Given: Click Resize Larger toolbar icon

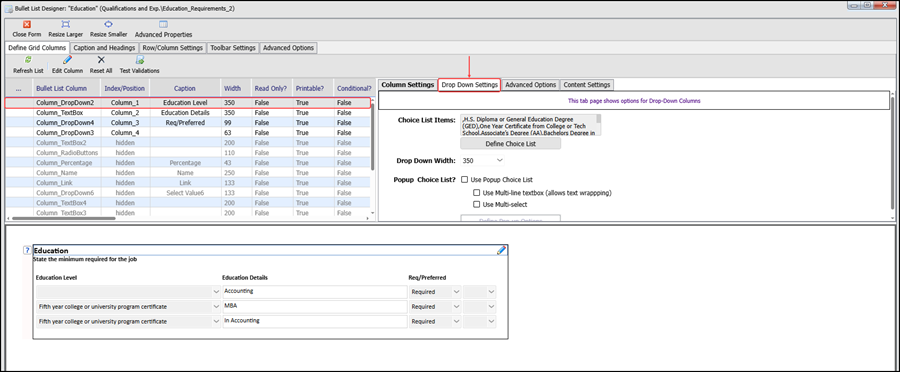Looking at the screenshot, I should pyautogui.click(x=66, y=25).
